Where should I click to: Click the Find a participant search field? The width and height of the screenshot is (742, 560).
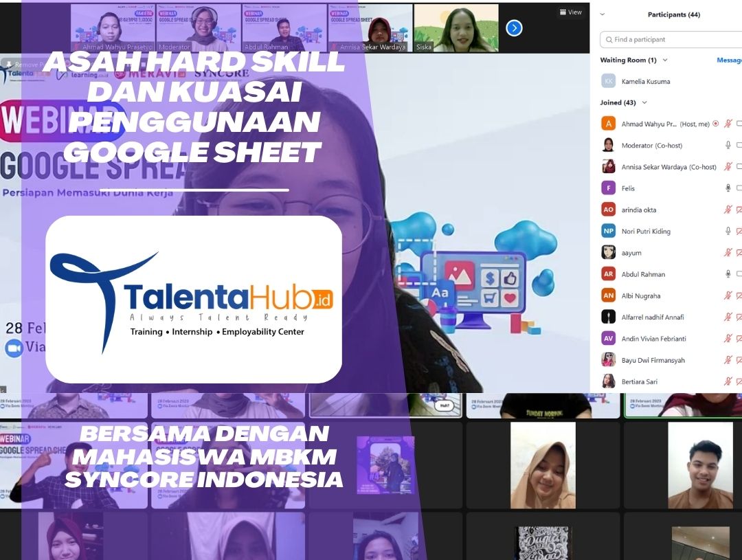pos(670,40)
